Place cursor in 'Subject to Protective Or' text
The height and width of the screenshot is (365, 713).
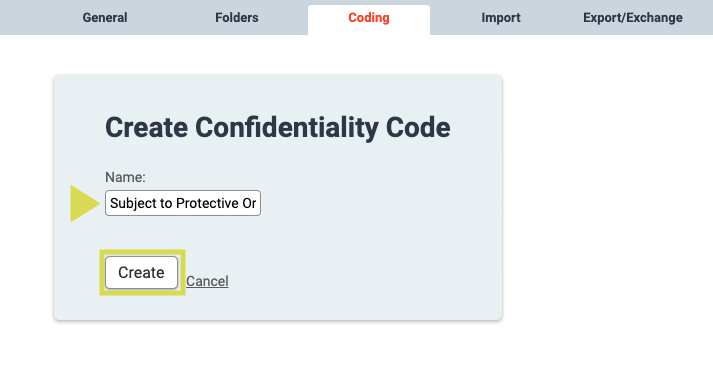pyautogui.click(x=183, y=203)
